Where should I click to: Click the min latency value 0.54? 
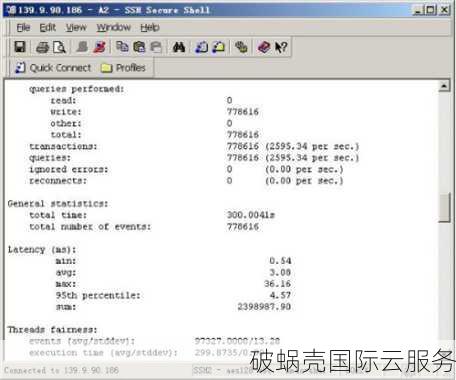click(280, 261)
